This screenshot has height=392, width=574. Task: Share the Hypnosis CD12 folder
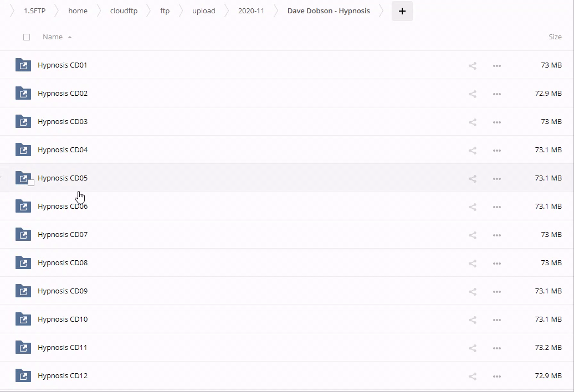472,376
